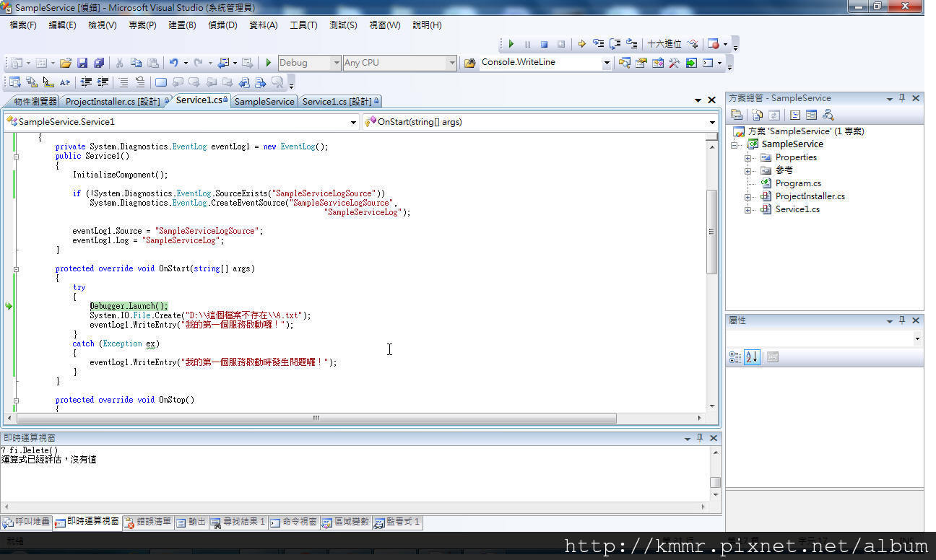Open the OnStart(string[] args) member dropdown
The height and width of the screenshot is (560, 936).
(712, 123)
